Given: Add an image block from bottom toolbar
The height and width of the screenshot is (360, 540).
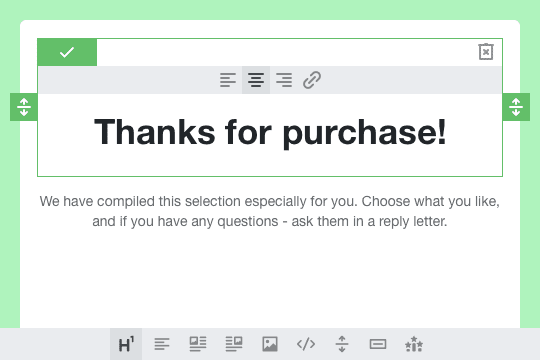Looking at the screenshot, I should click(270, 344).
